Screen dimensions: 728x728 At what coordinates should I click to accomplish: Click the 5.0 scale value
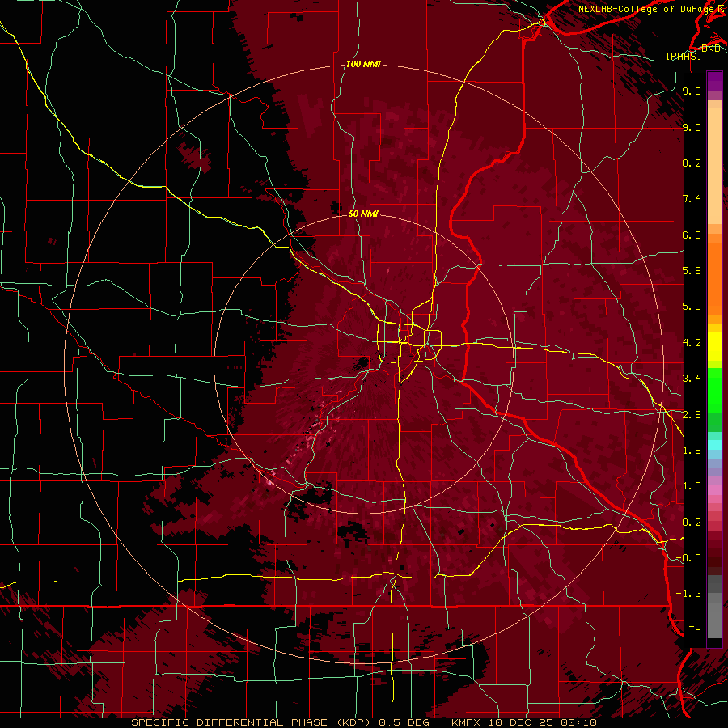[692, 307]
